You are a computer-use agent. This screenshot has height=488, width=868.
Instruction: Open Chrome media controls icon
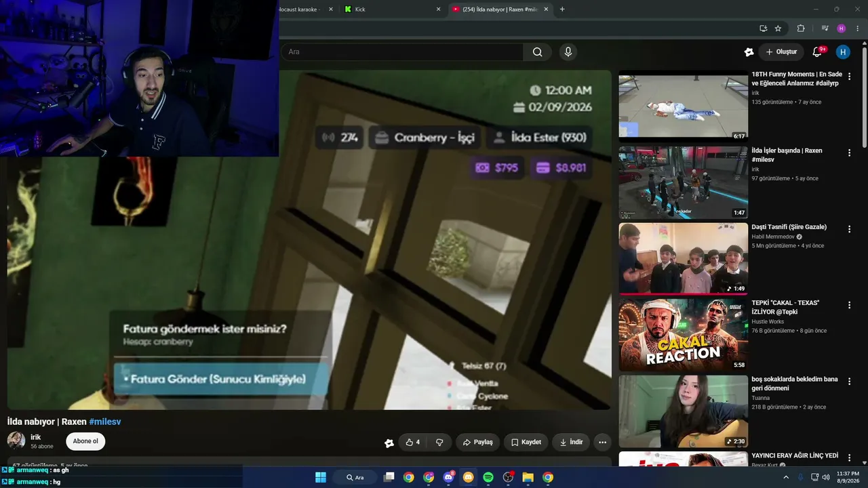point(825,28)
